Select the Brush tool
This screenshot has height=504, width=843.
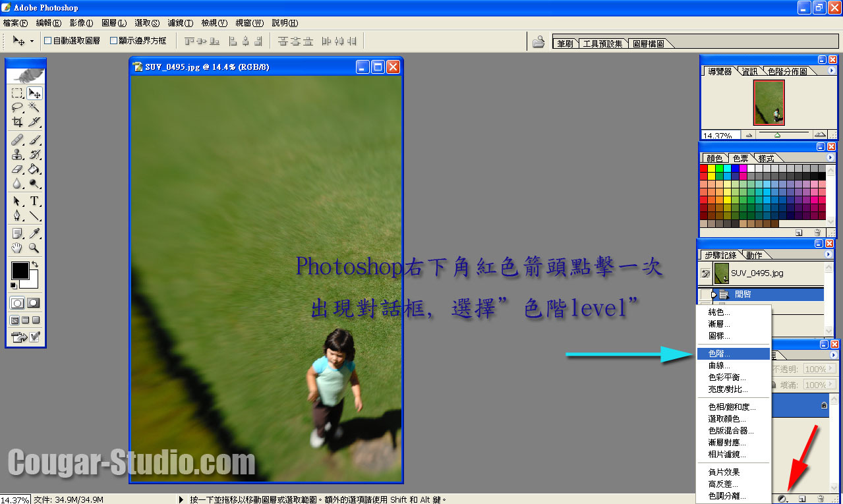click(x=34, y=140)
